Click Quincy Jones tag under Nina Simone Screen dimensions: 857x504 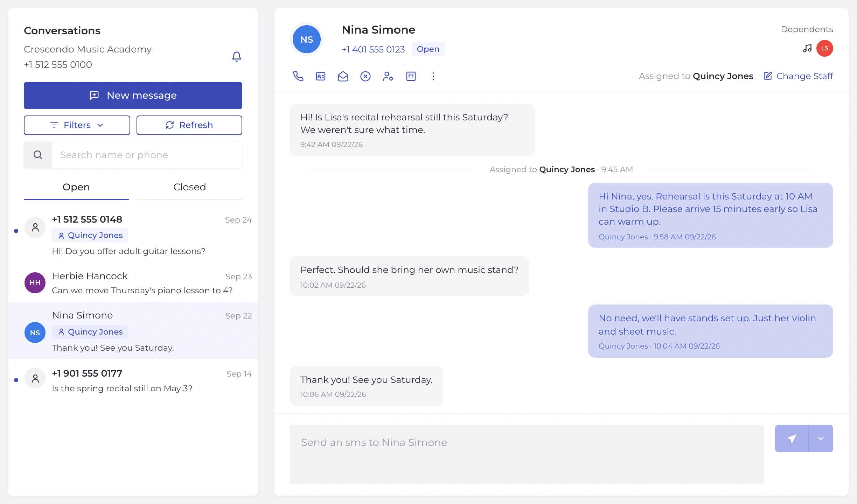coord(90,332)
